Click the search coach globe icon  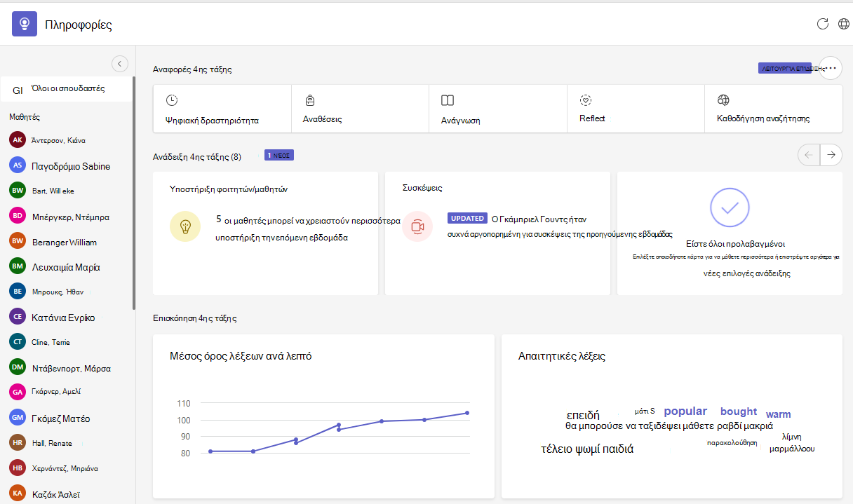click(724, 100)
